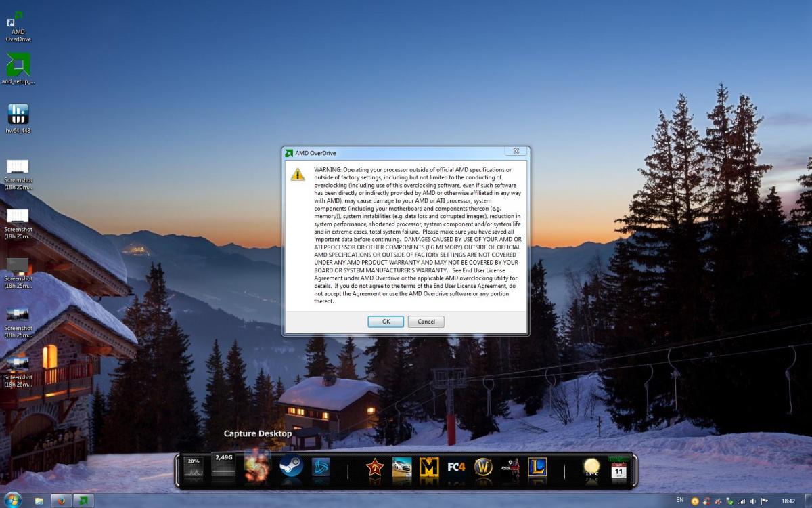
Task: Open the network signal tray icon
Action: tap(741, 501)
